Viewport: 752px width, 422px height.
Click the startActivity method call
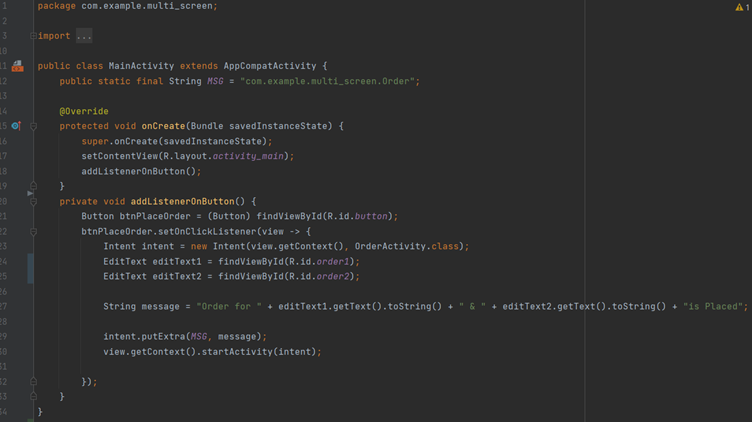[236, 352]
